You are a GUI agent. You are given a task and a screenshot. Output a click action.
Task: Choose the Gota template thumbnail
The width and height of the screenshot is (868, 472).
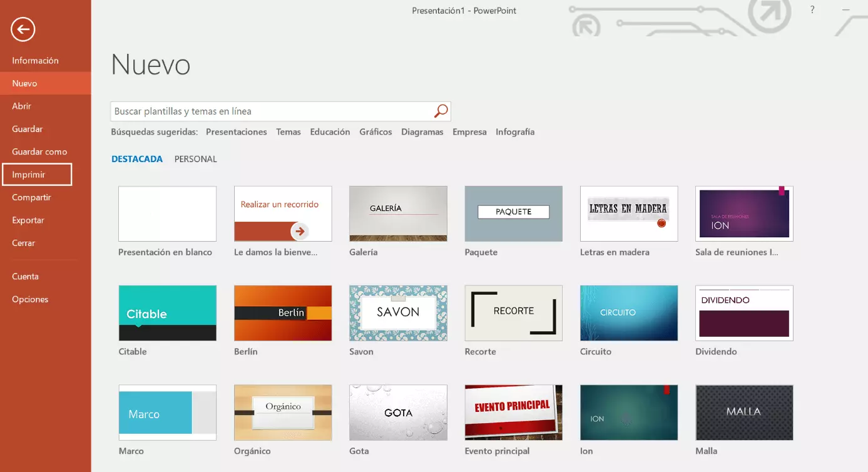(x=398, y=413)
